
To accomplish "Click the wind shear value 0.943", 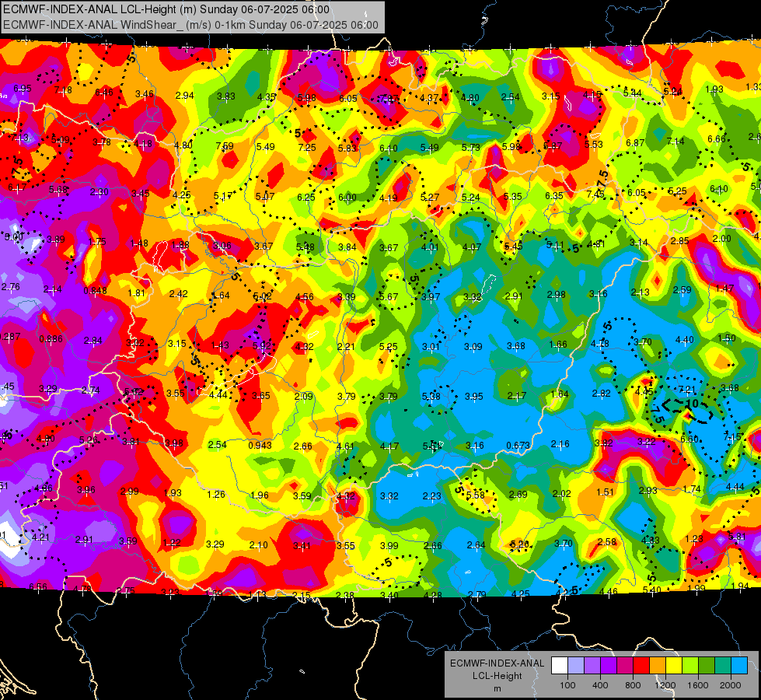I will click(260, 446).
